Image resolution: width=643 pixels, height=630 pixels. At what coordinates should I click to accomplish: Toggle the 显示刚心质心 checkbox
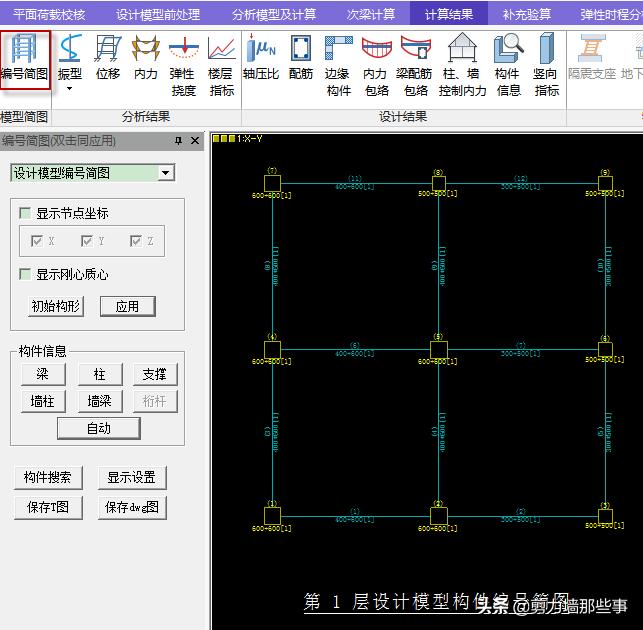click(26, 274)
